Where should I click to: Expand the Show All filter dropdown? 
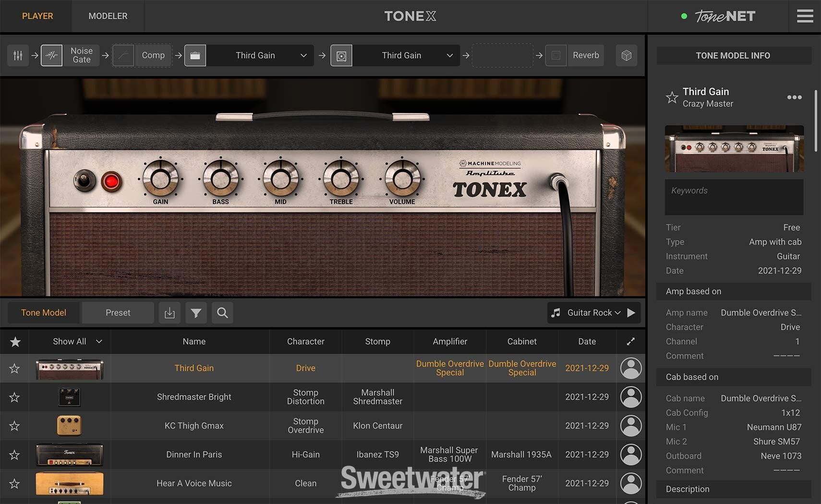77,342
